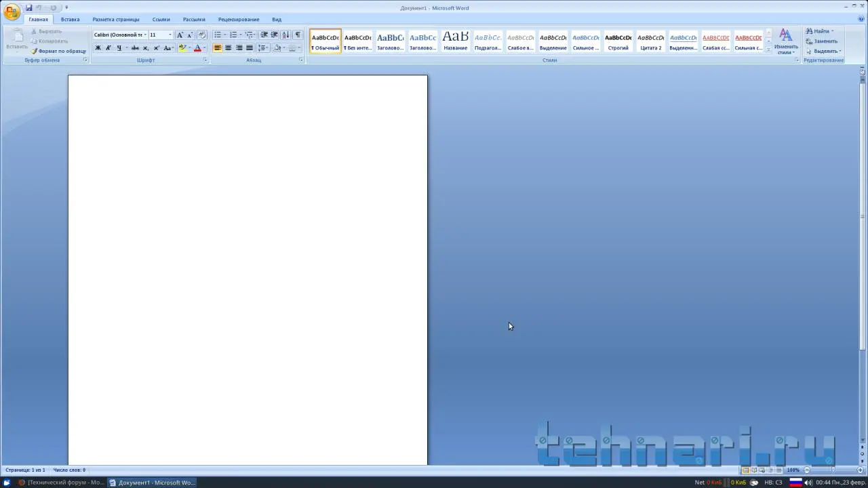
Task: Open the Ссылки (References) tab
Action: pyautogui.click(x=161, y=20)
